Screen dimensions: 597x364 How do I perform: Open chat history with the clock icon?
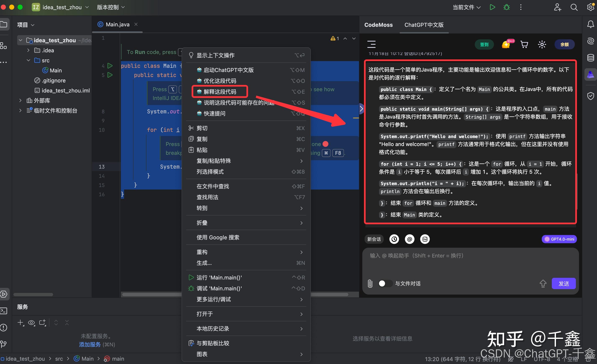point(394,239)
